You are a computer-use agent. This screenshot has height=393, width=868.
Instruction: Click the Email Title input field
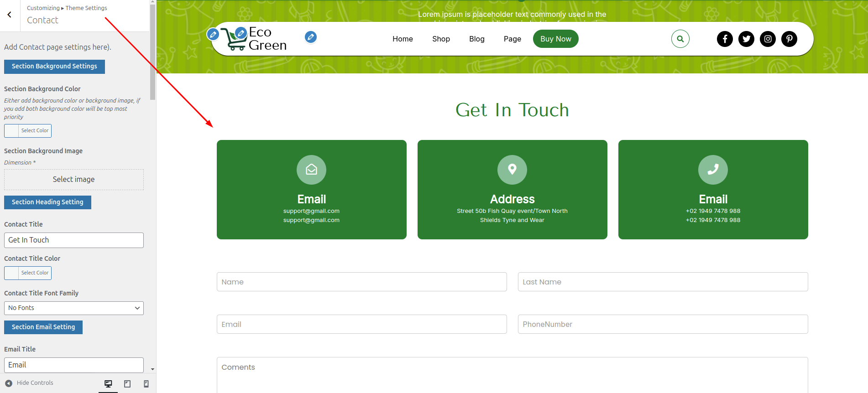(74, 365)
